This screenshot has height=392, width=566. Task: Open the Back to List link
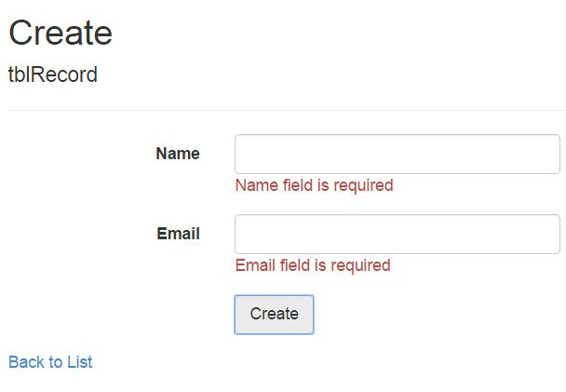tap(50, 362)
